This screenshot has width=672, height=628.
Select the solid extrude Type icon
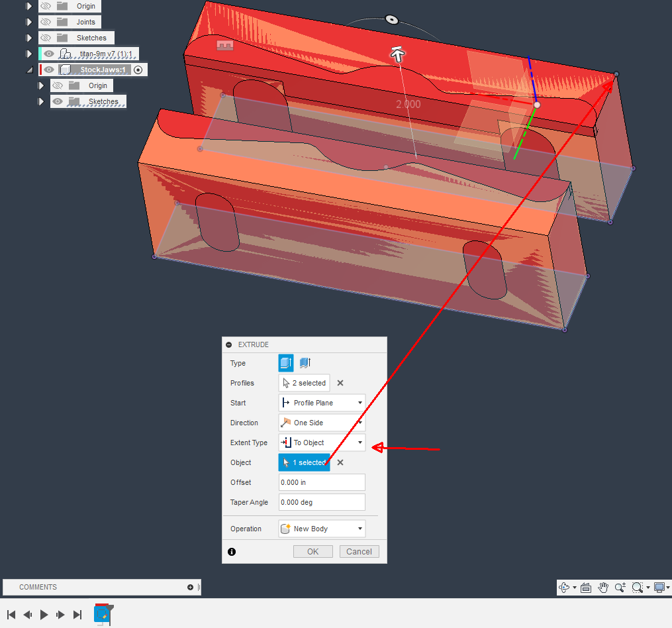pos(285,363)
